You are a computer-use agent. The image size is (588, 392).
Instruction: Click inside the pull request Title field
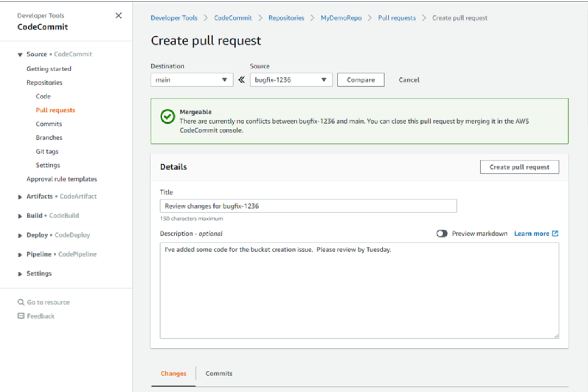pos(308,206)
